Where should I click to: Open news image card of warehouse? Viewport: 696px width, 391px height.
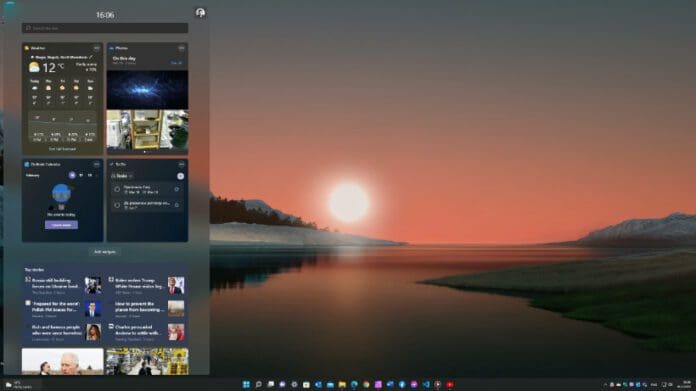click(147, 361)
